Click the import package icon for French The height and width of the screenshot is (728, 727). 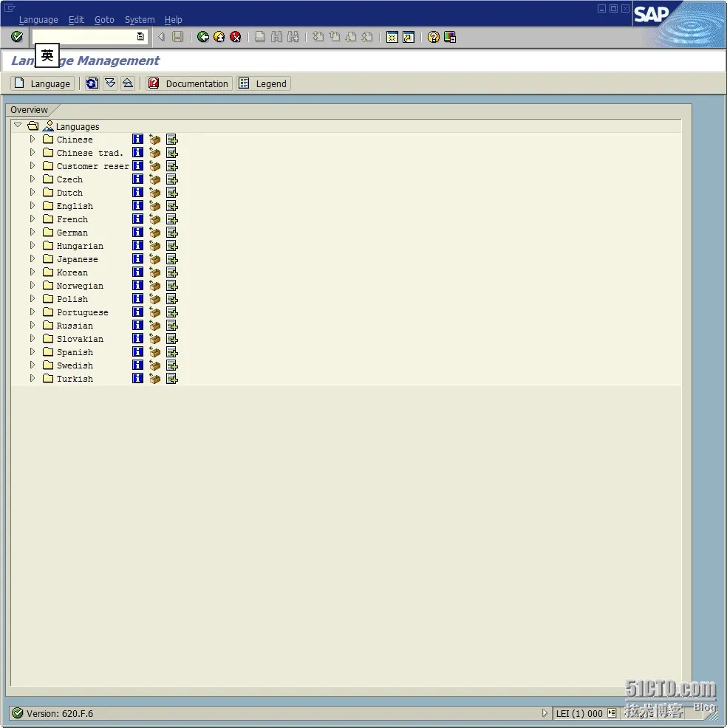(x=154, y=219)
